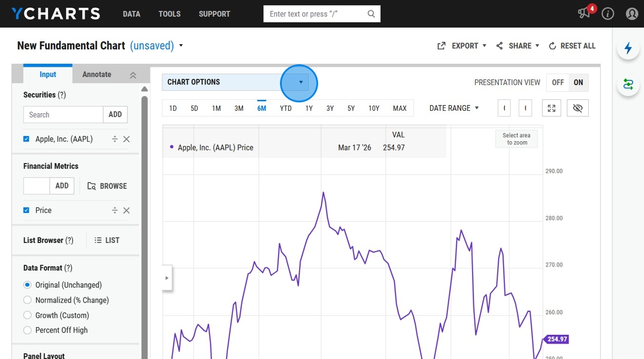Remove Apple, Inc. (AAPL) security
The width and height of the screenshot is (644, 359).
point(126,139)
